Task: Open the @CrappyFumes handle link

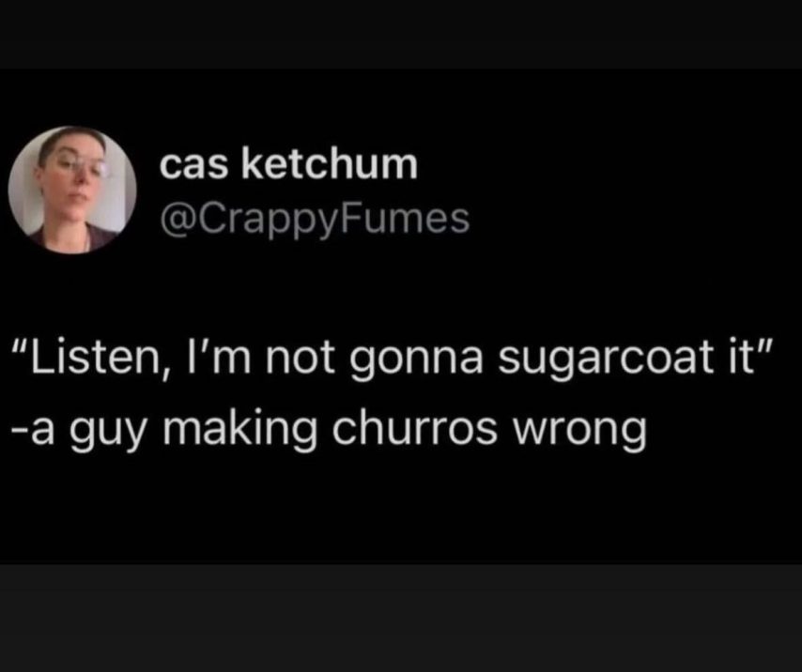Action: (315, 221)
